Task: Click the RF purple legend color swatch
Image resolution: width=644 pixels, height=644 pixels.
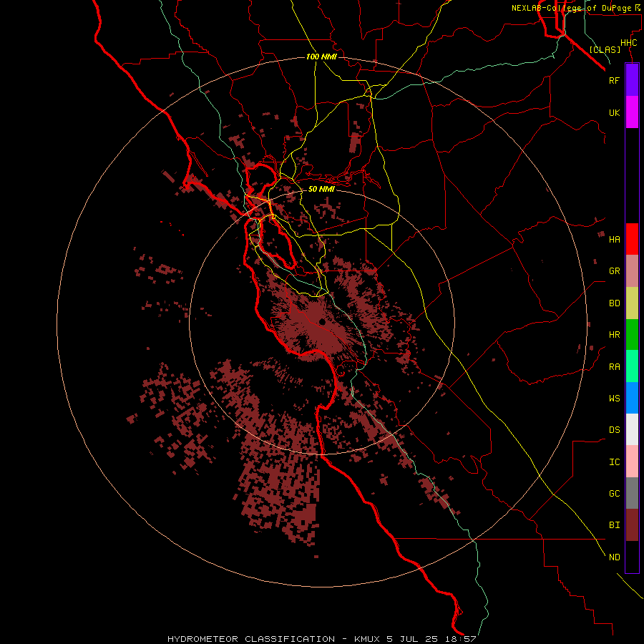Action: click(632, 80)
